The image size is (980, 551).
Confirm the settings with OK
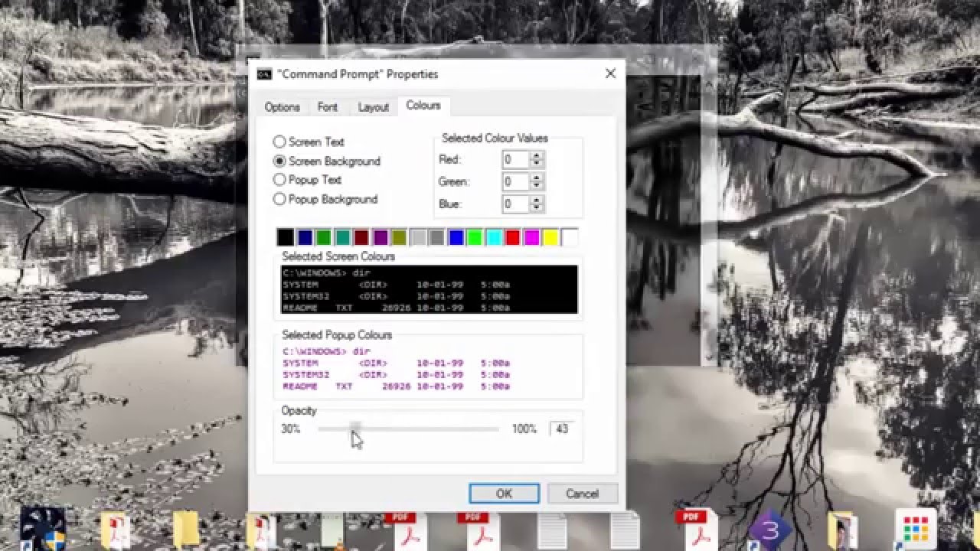504,494
